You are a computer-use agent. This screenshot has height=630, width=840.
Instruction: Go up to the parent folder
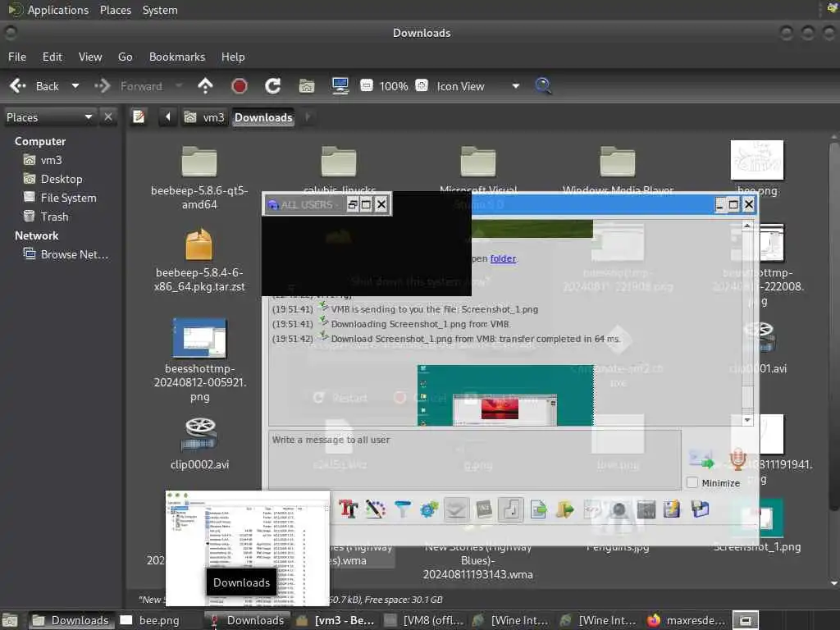point(205,85)
